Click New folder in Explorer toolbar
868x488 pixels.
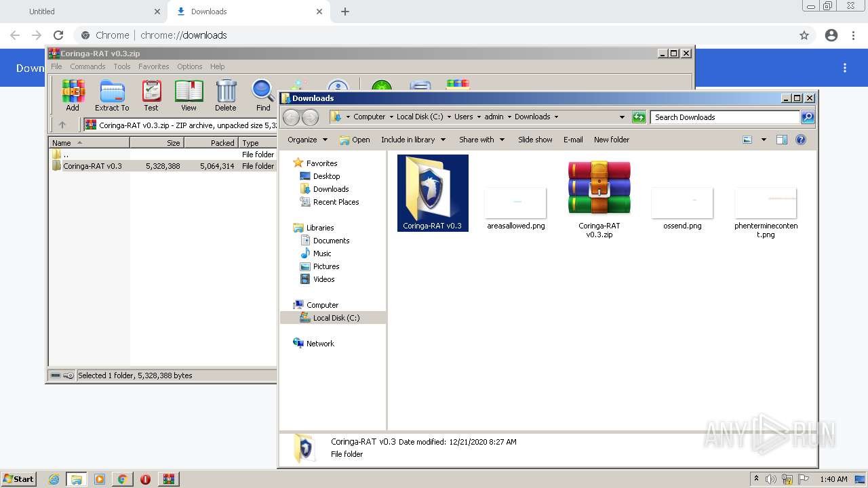(612, 140)
